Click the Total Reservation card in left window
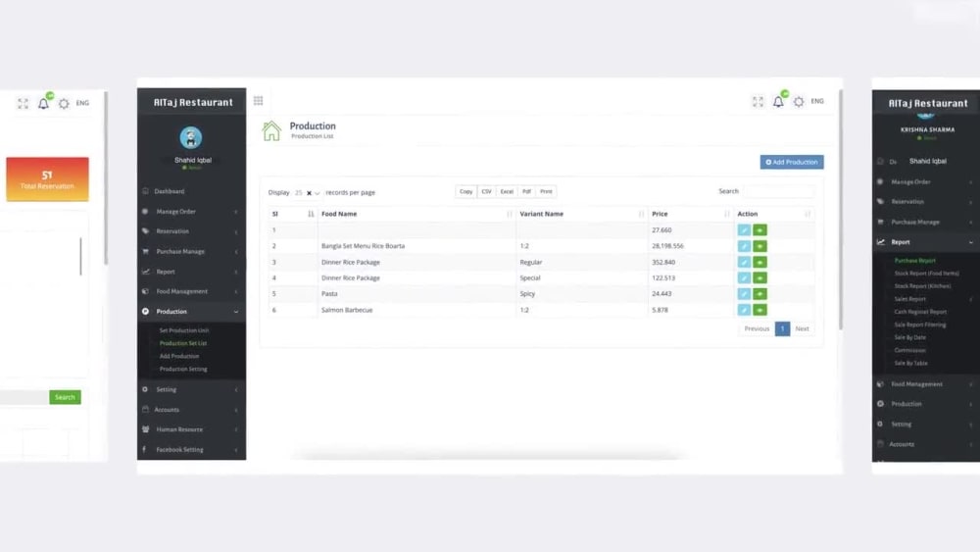Image resolution: width=980 pixels, height=552 pixels. [47, 179]
